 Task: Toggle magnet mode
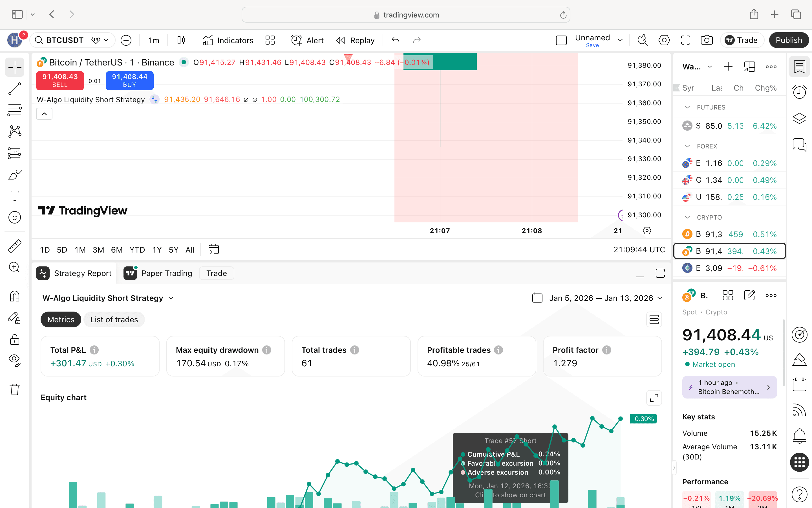tap(14, 296)
